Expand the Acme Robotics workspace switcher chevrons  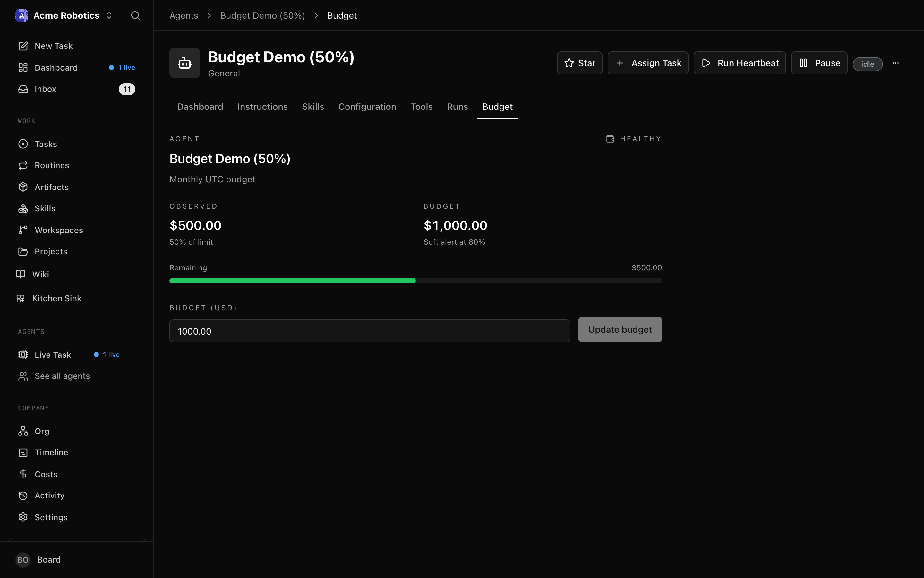tap(109, 15)
